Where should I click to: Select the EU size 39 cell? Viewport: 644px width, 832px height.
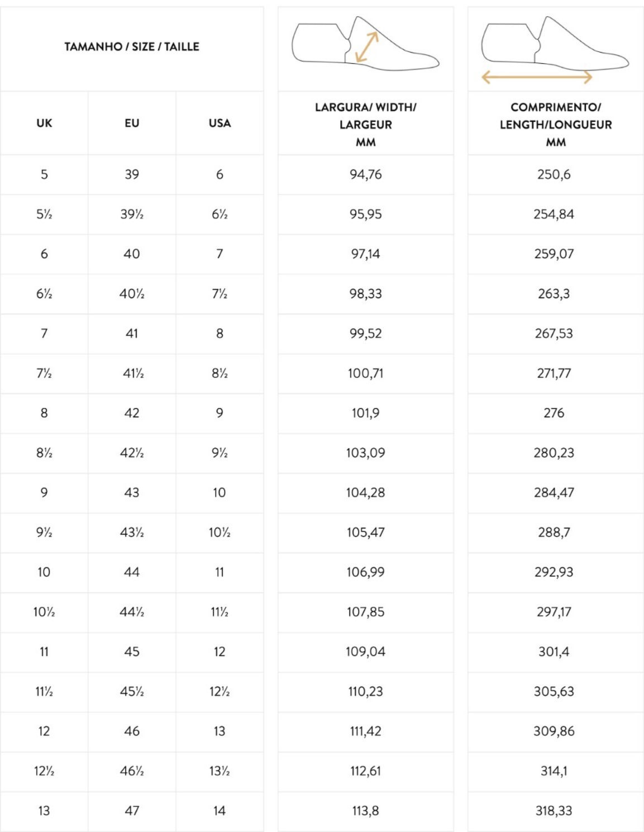(132, 174)
